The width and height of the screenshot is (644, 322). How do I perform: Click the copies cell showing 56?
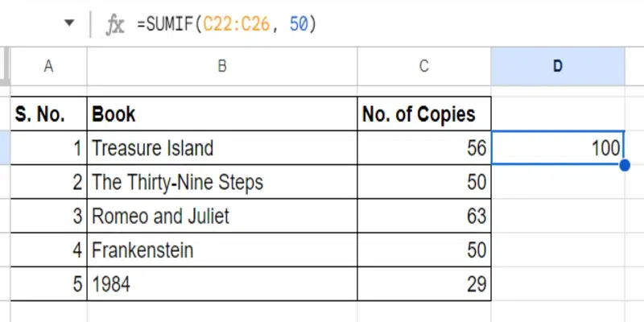pos(424,148)
